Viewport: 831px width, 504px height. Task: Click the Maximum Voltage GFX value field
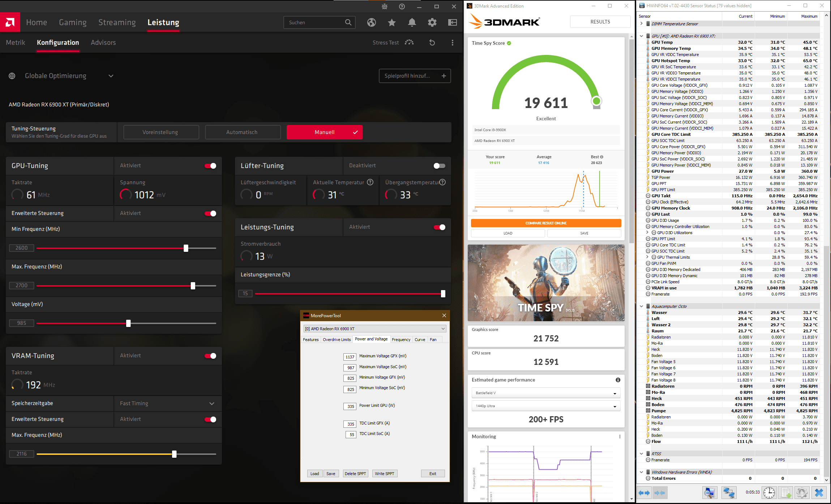tap(350, 357)
